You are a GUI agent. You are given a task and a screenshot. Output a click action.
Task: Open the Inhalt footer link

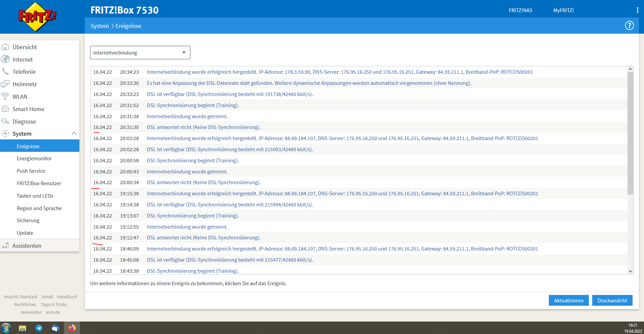click(47, 297)
